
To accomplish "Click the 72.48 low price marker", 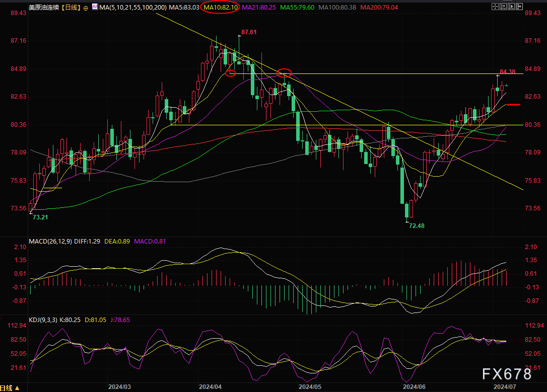I will [417, 226].
